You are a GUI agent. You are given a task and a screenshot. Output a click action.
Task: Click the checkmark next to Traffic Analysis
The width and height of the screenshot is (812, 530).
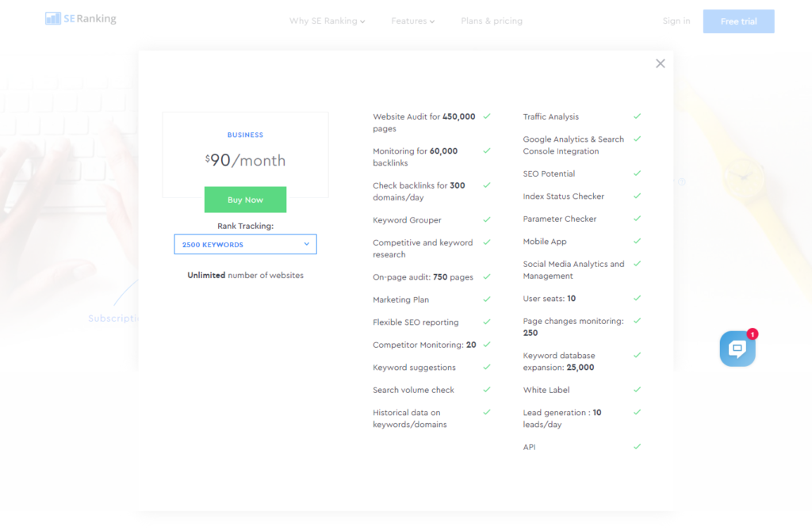point(637,116)
